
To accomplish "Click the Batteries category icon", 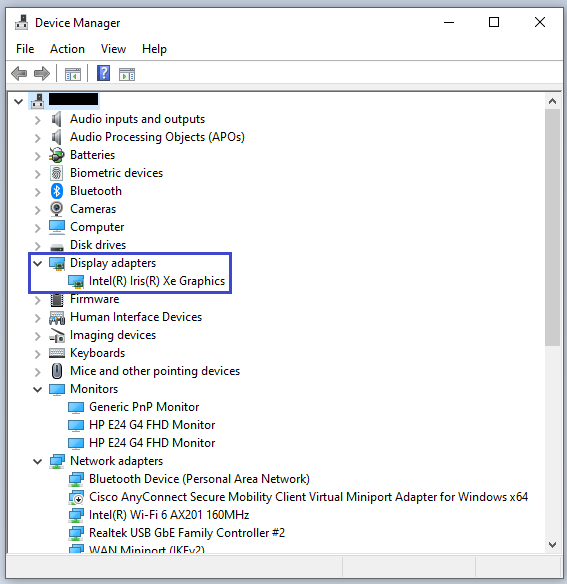I will 57,155.
